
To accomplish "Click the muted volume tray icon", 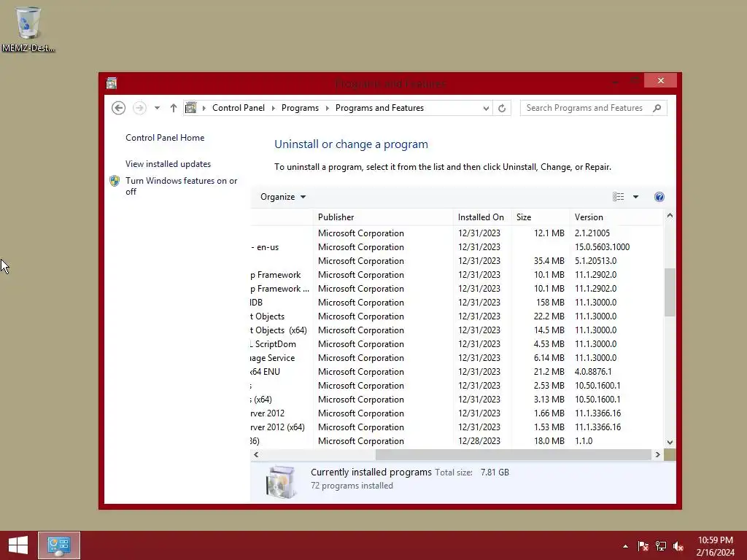I will [x=678, y=546].
